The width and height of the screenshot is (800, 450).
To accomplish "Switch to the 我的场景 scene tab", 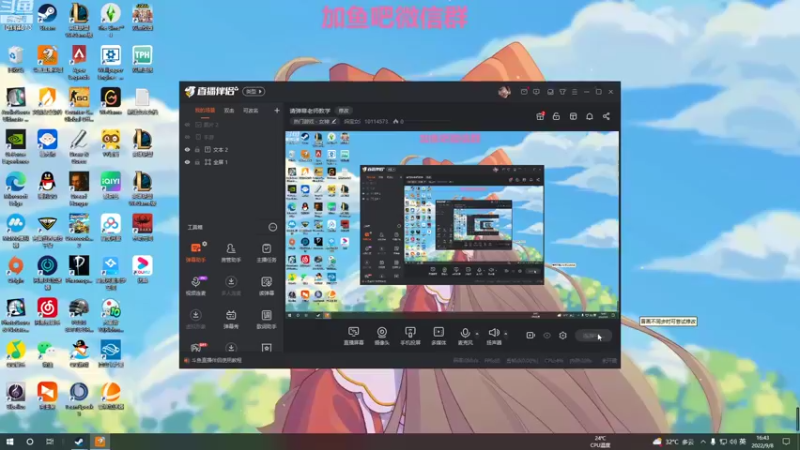I will 205,111.
